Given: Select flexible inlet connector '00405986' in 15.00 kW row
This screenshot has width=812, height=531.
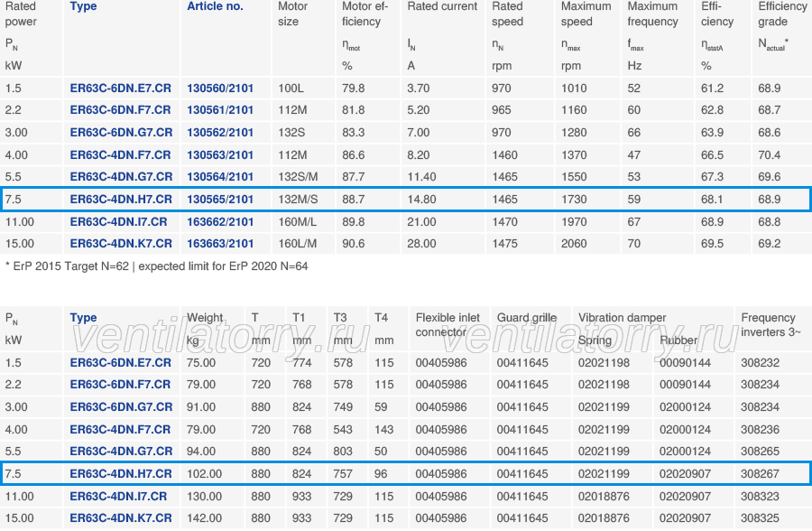Looking at the screenshot, I should click(x=441, y=518).
